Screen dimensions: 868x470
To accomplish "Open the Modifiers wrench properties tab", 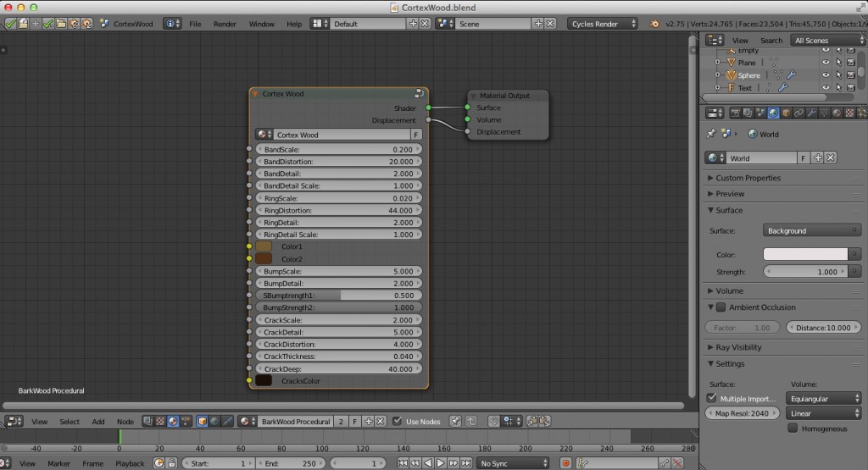I will (x=811, y=113).
